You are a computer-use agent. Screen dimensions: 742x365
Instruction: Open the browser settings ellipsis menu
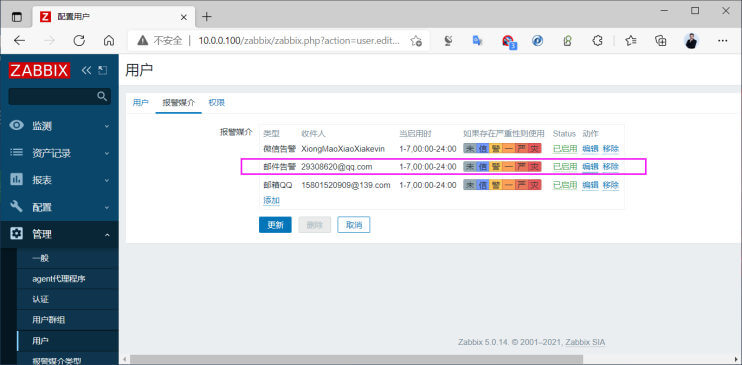(x=722, y=41)
